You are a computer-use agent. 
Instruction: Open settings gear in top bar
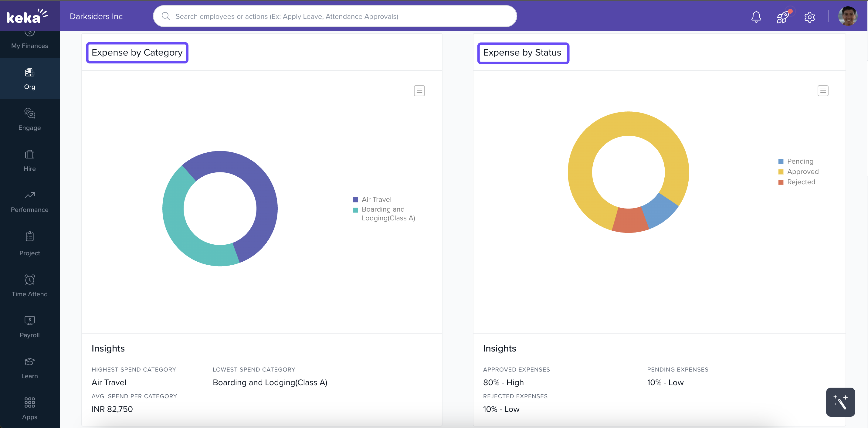(809, 17)
